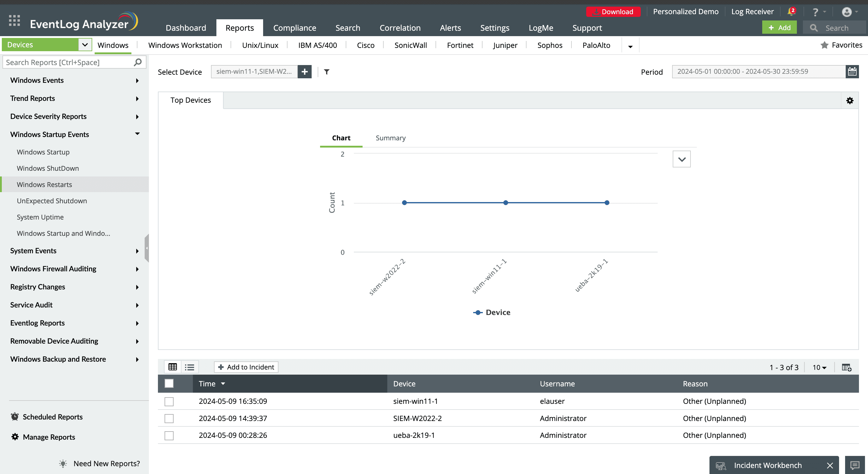Tick the ueba-2k19-1 row checkbox
868x474 pixels.
coord(169,435)
